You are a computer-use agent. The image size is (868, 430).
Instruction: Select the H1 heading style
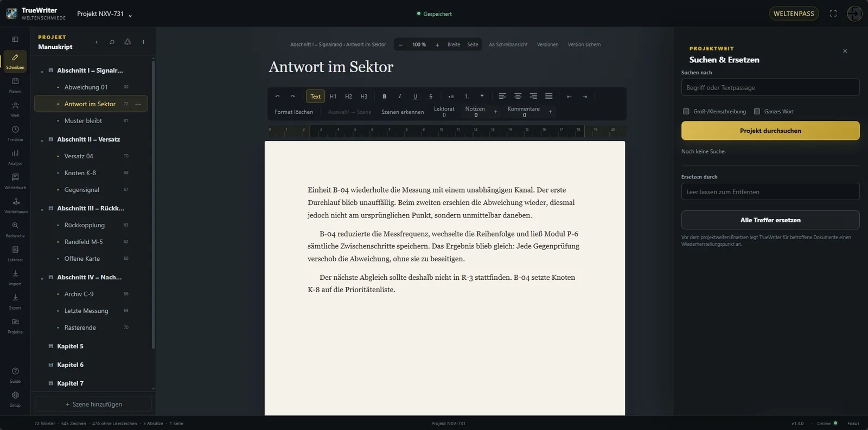[333, 97]
